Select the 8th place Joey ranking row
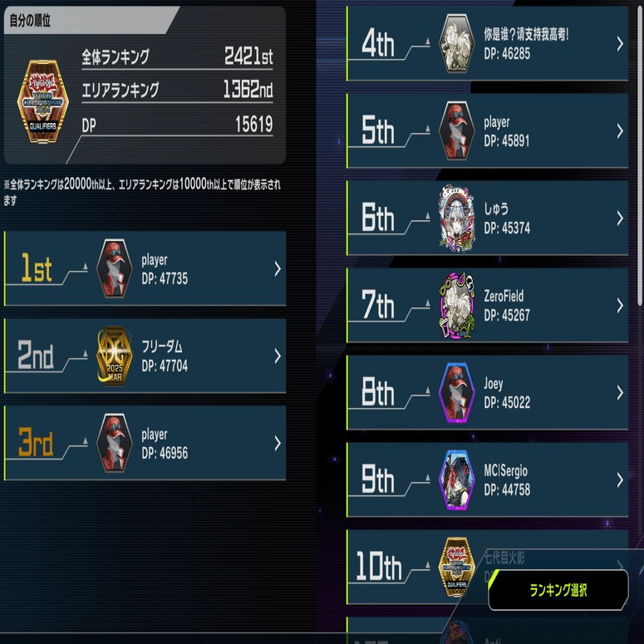The image size is (644, 644). pyautogui.click(x=488, y=393)
